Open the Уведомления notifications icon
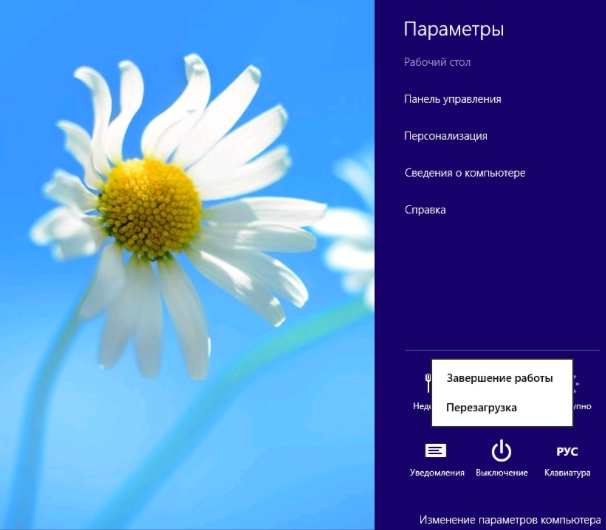The height and width of the screenshot is (530, 606). [436, 451]
